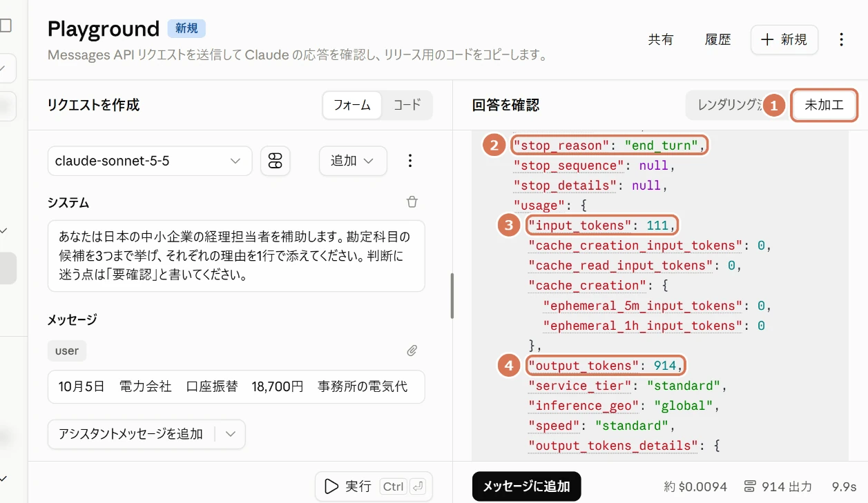Viewport: 868px width, 503px height.
Task: Select the 未加工 raw view tab
Action: tap(824, 106)
